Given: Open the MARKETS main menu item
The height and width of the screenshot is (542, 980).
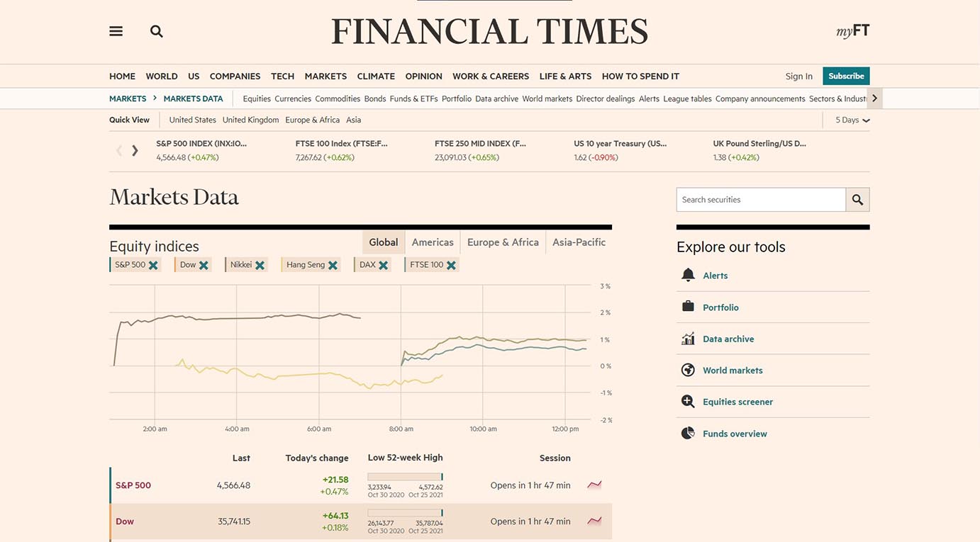Looking at the screenshot, I should pyautogui.click(x=325, y=77).
